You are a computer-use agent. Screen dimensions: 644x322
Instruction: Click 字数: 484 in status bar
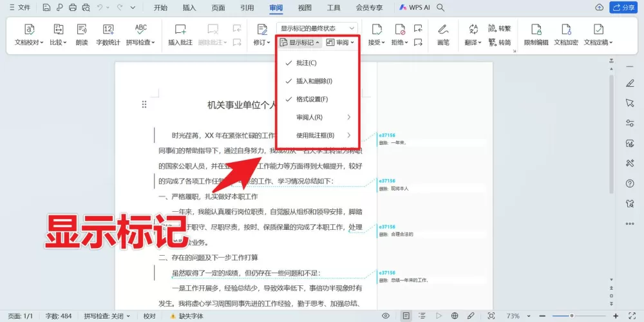point(59,316)
